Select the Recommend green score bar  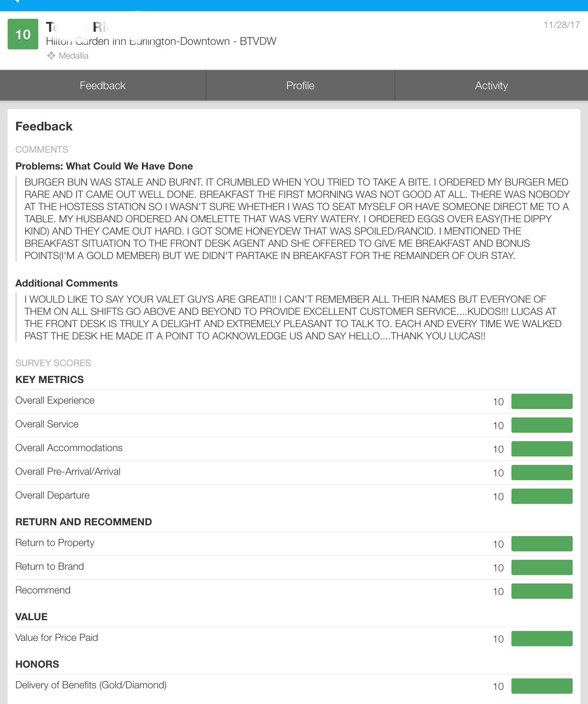pyautogui.click(x=542, y=591)
